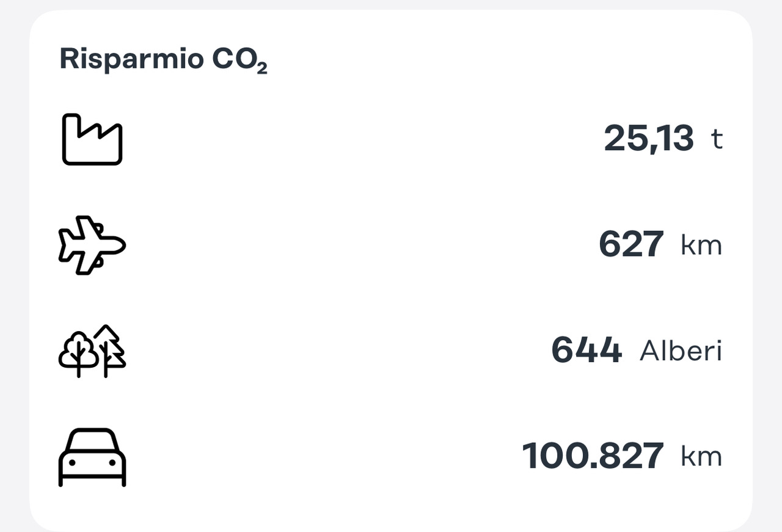782x532 pixels.
Task: Select the 25,13 tonnes value
Action: coord(649,139)
